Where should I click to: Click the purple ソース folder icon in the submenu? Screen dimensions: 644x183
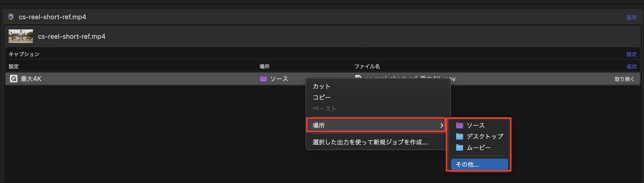click(x=459, y=125)
